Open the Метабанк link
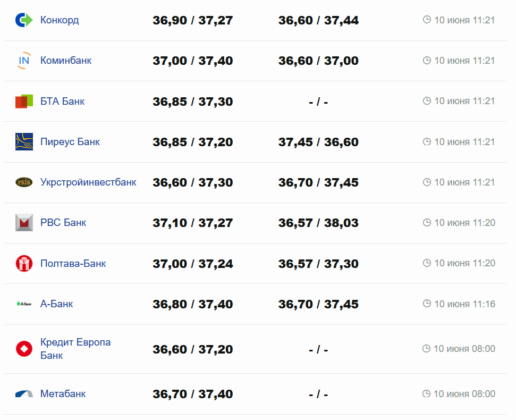 (x=63, y=394)
